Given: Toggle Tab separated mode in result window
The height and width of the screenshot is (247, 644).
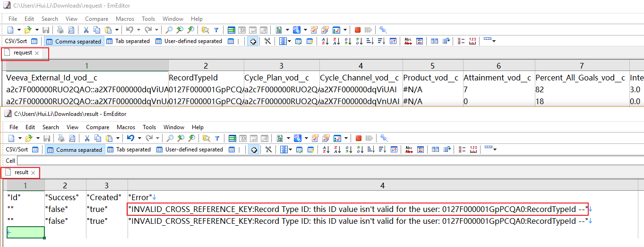Looking at the screenshot, I should 129,150.
